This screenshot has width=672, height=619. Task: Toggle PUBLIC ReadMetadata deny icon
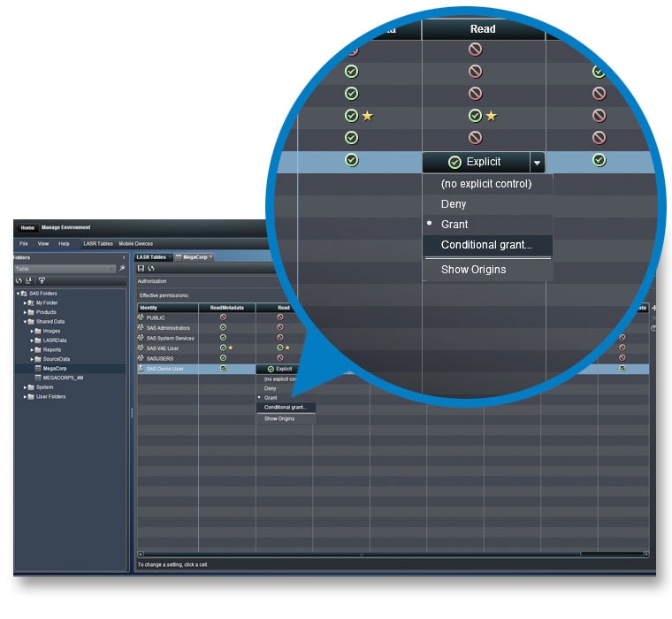(x=223, y=317)
